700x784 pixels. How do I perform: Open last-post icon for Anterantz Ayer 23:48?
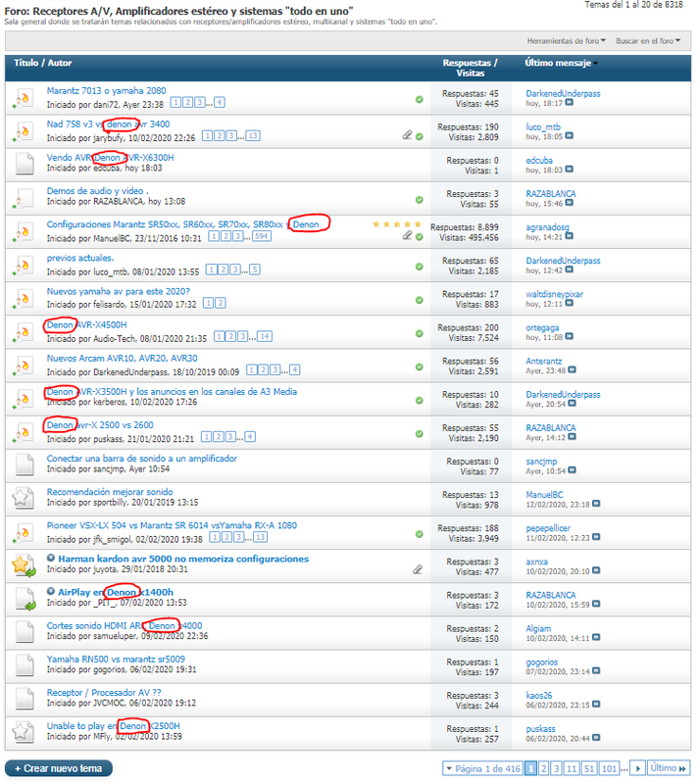click(x=572, y=370)
